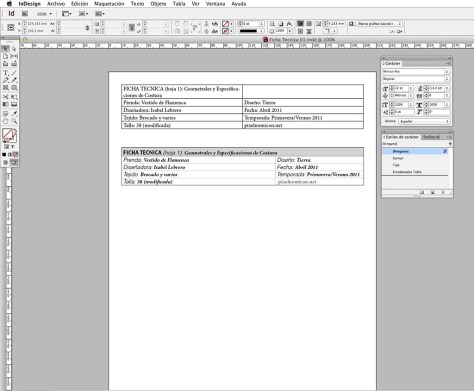The height and width of the screenshot is (391, 474).
Task: Click the Apply Color black square
Action: 4,155
